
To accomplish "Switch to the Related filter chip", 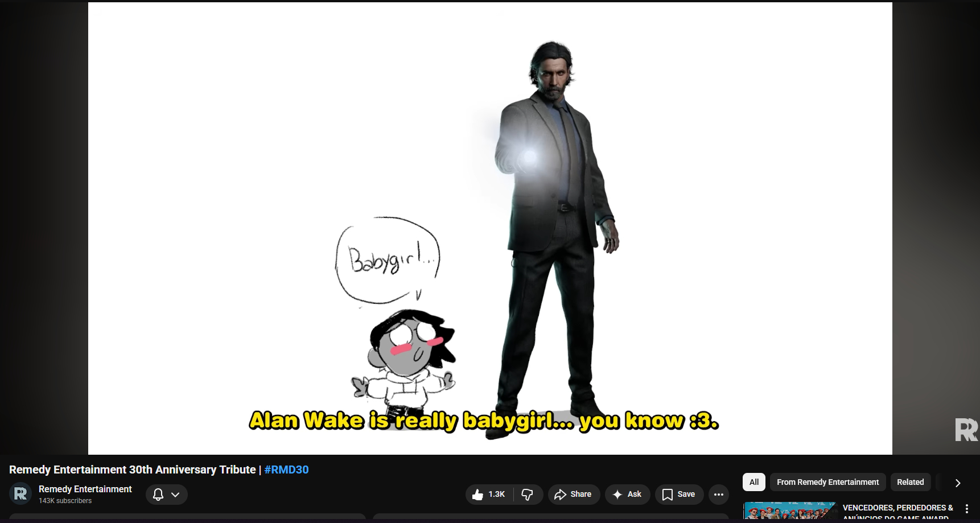I will [910, 482].
